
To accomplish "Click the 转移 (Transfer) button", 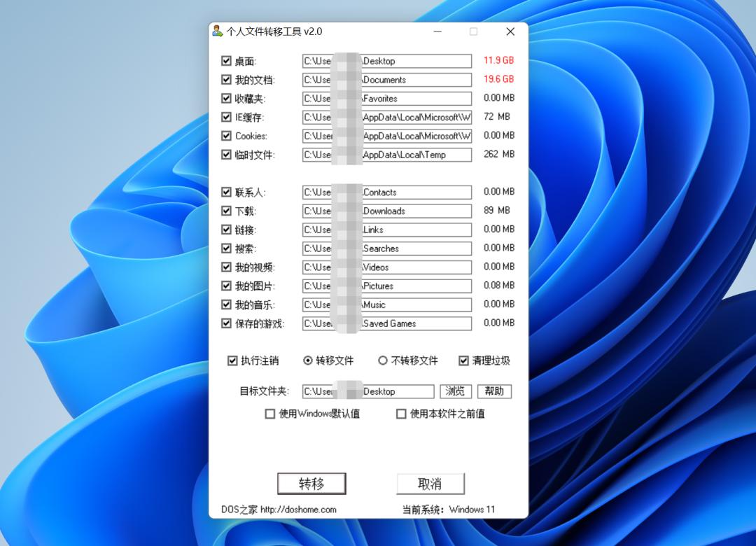I will click(x=313, y=483).
